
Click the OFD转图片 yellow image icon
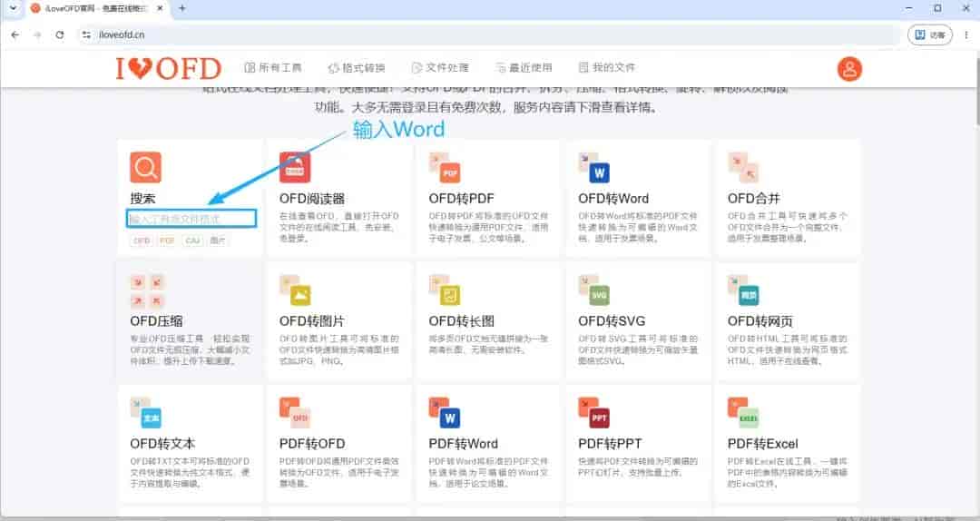coord(295,290)
